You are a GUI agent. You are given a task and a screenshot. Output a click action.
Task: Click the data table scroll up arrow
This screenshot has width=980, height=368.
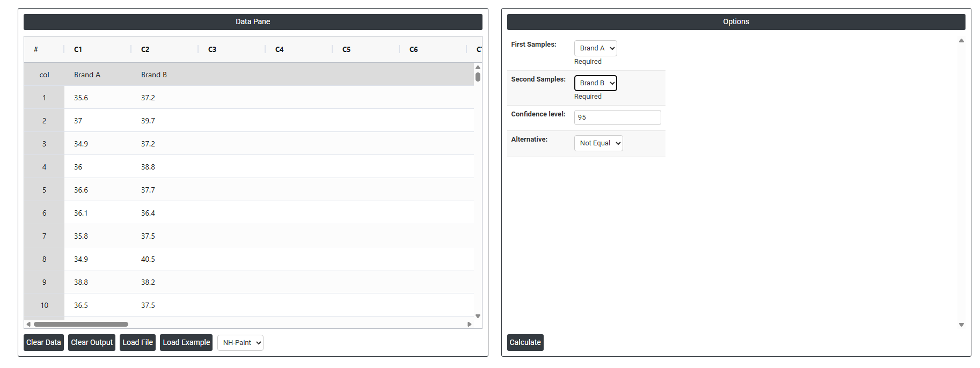[478, 68]
